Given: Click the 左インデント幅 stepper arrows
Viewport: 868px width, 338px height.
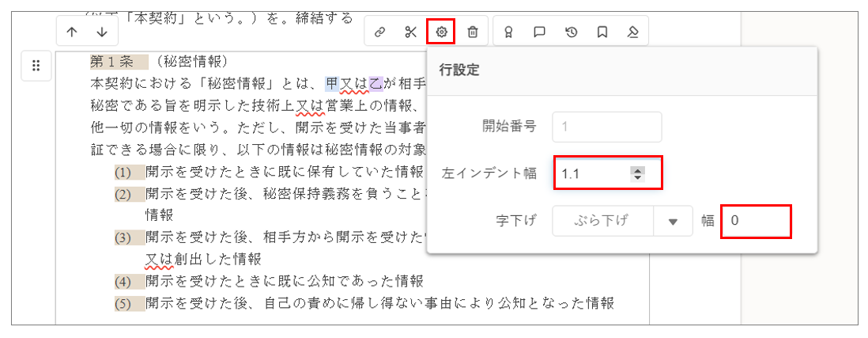Looking at the screenshot, I should coord(637,173).
